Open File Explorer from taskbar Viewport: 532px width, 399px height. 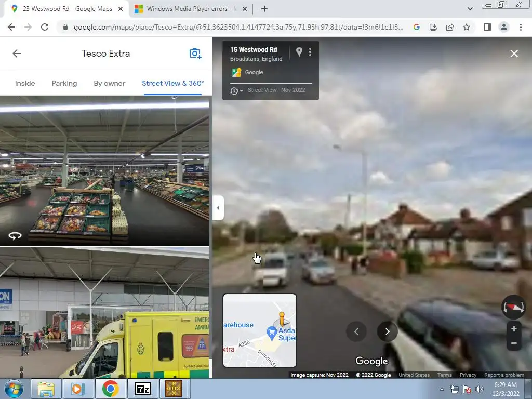[x=46, y=389]
